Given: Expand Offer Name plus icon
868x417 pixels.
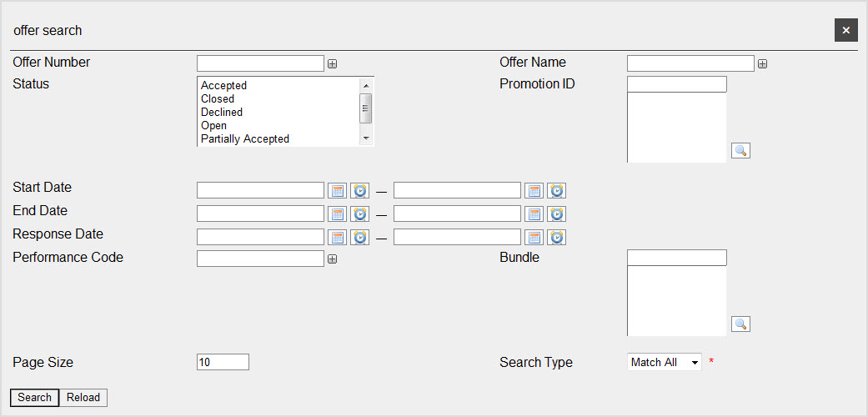Looking at the screenshot, I should [x=763, y=63].
